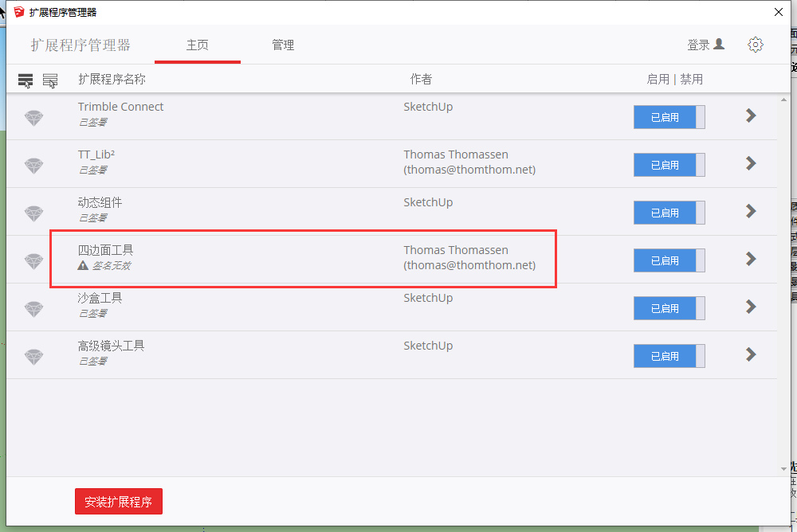Expand details chevron for 高级镜头工具
The height and width of the screenshot is (532, 797).
tap(751, 354)
